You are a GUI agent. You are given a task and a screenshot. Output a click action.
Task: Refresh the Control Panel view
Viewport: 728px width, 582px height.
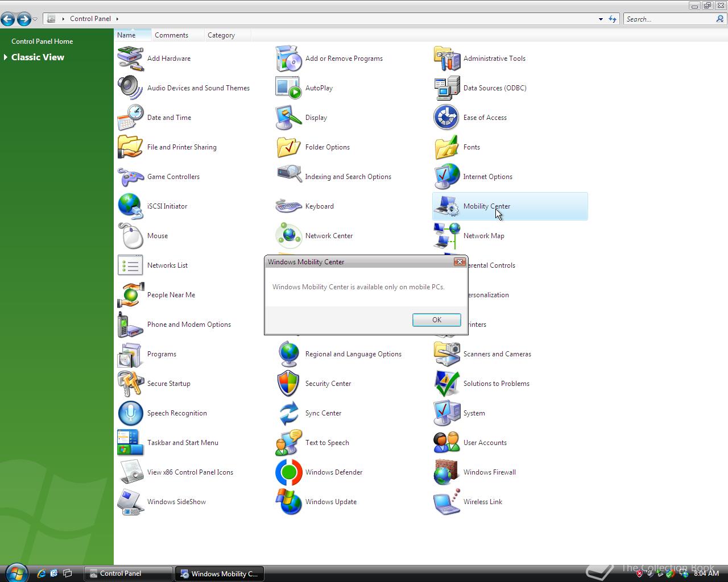point(613,19)
